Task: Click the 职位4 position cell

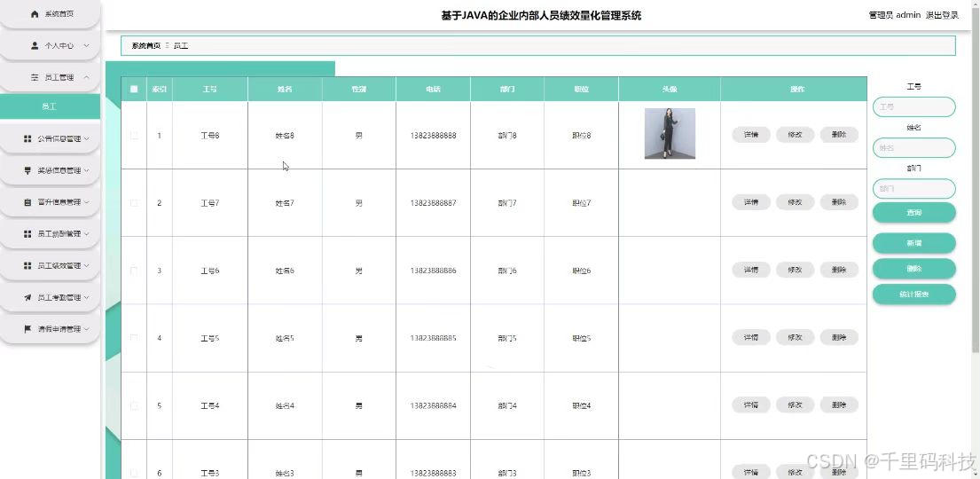Action: coord(581,406)
